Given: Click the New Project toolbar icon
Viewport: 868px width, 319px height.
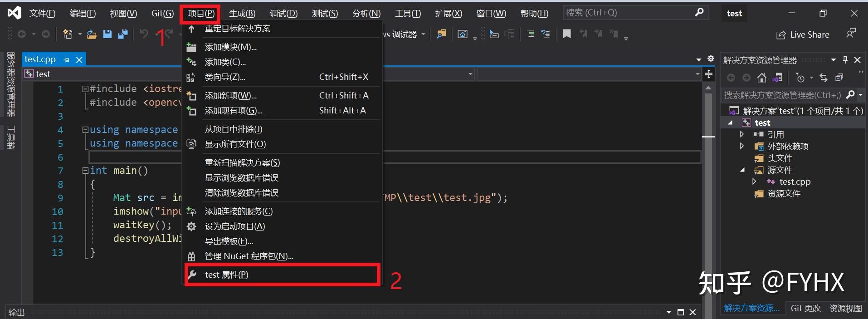Looking at the screenshot, I should tap(68, 34).
